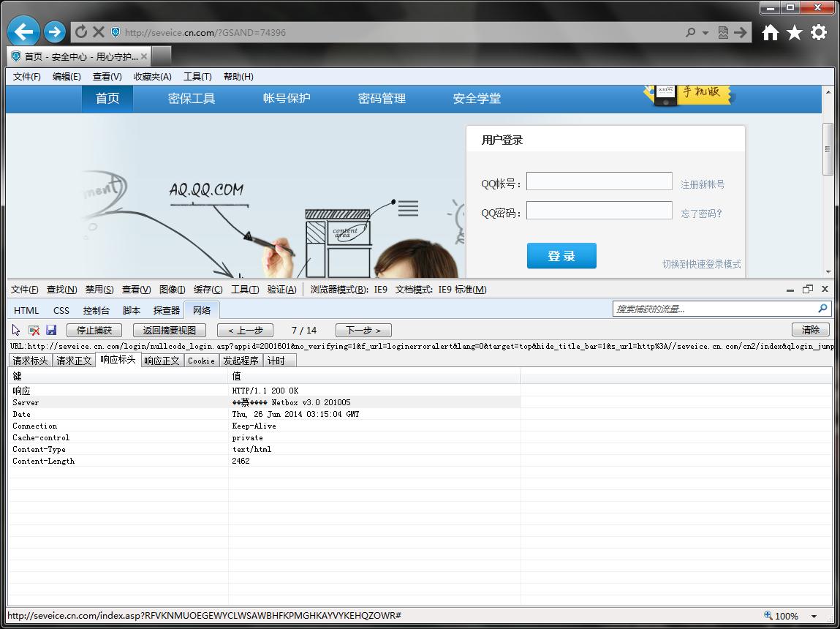Viewport: 840px width, 629px height.
Task: Switch to the 控制台 tab
Action: point(96,310)
